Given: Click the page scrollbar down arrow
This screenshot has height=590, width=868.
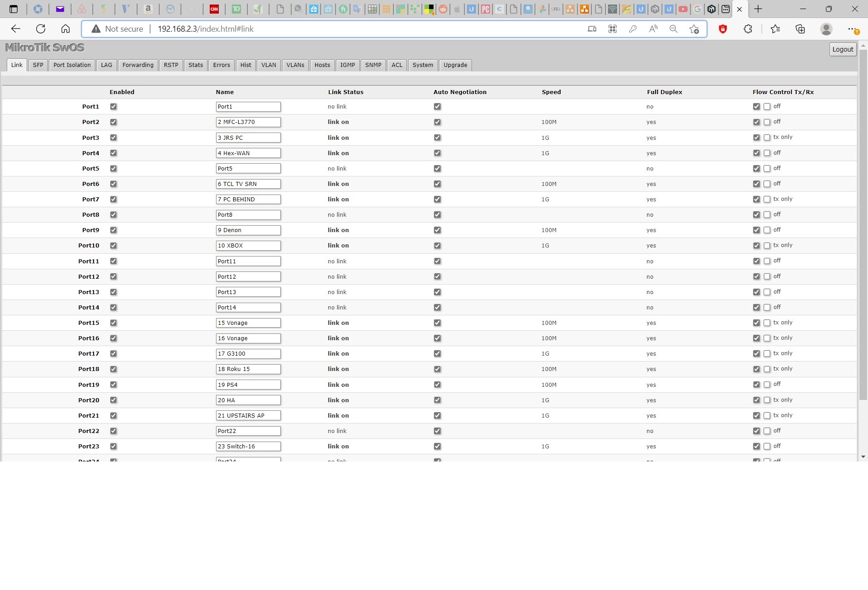Looking at the screenshot, I should coord(863,457).
